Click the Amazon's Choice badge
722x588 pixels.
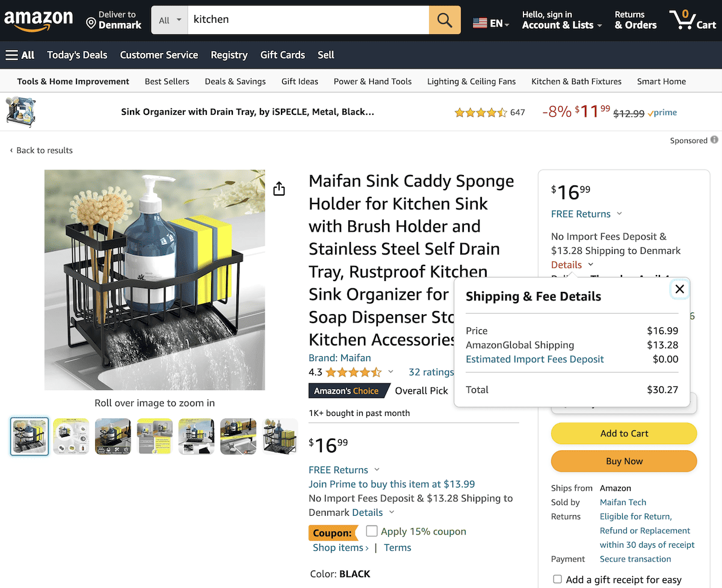click(349, 391)
